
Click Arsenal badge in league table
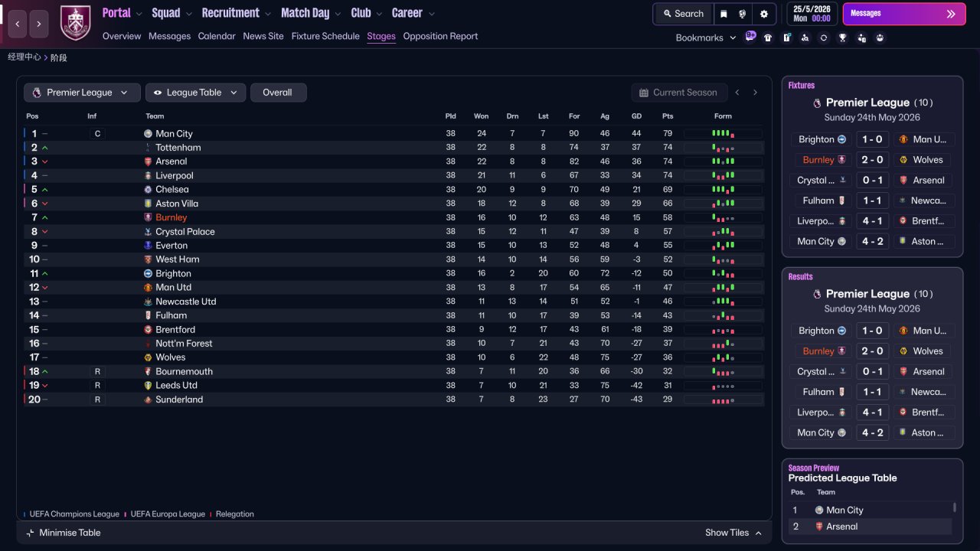coord(148,161)
